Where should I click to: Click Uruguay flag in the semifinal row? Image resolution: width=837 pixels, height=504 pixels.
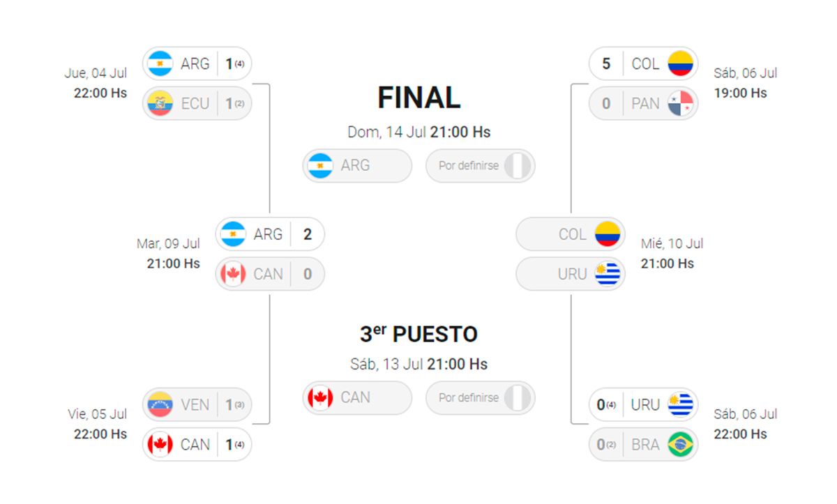click(x=608, y=275)
